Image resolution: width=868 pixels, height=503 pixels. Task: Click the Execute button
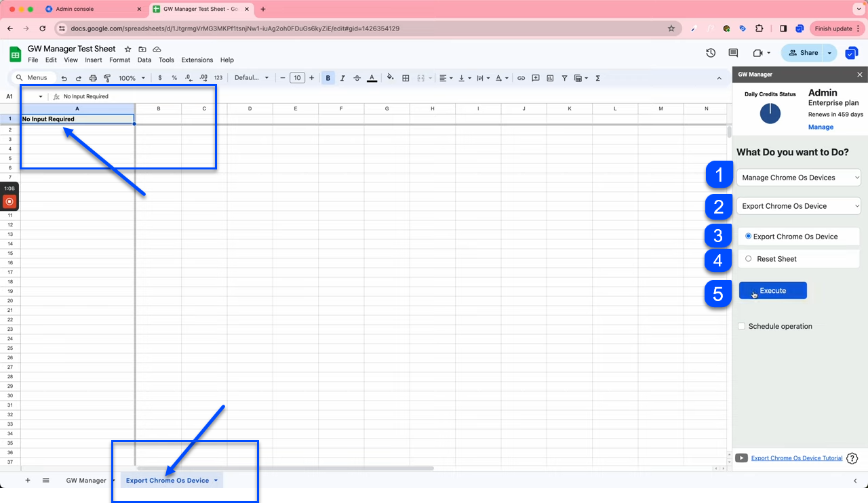(773, 291)
